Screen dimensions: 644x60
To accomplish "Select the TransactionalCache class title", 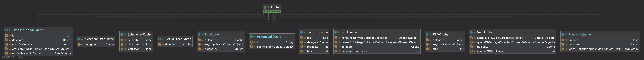I will (x=28, y=30).
